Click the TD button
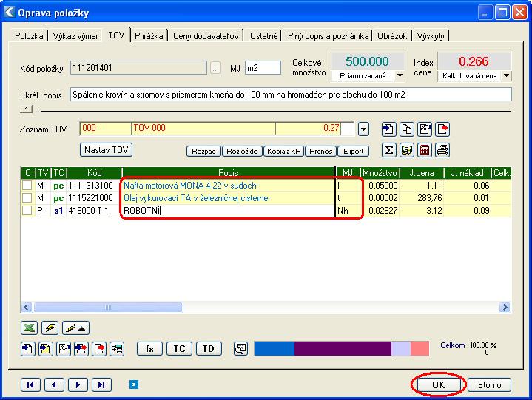The width and height of the screenshot is (532, 400). point(209,348)
